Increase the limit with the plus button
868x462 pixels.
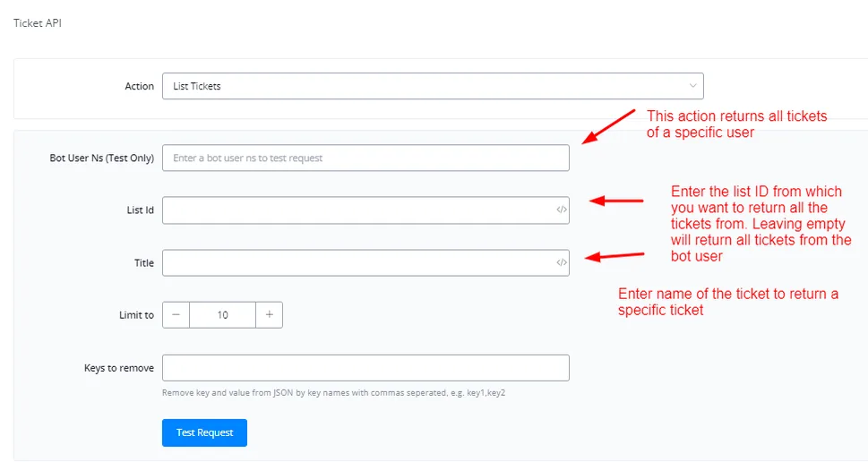(x=269, y=315)
